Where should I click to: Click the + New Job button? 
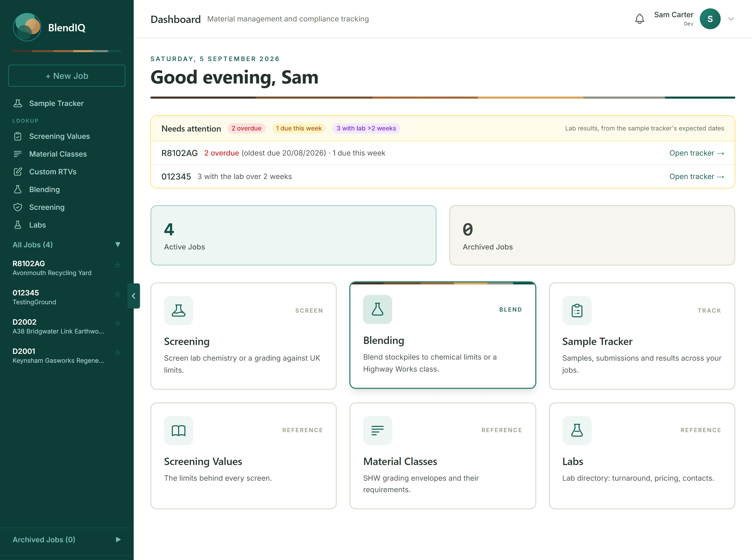67,76
